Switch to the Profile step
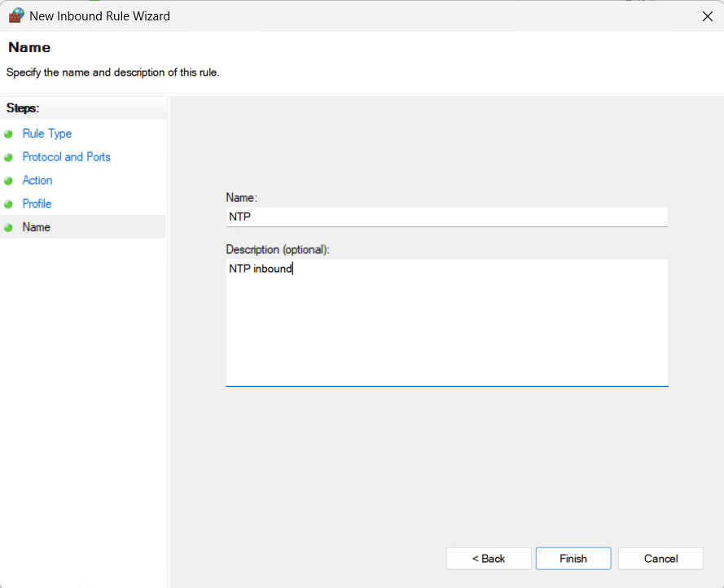Screen dimensions: 724x588 tap(37, 204)
